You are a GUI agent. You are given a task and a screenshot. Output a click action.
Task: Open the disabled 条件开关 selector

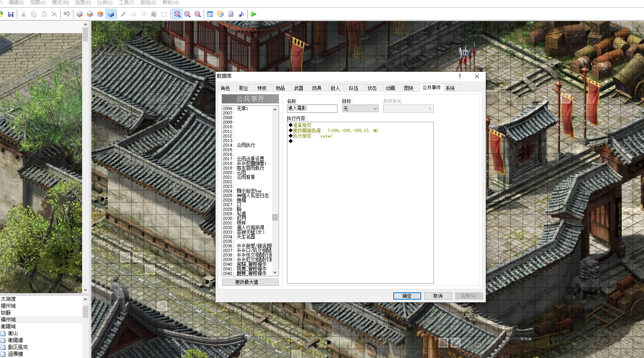[x=408, y=109]
